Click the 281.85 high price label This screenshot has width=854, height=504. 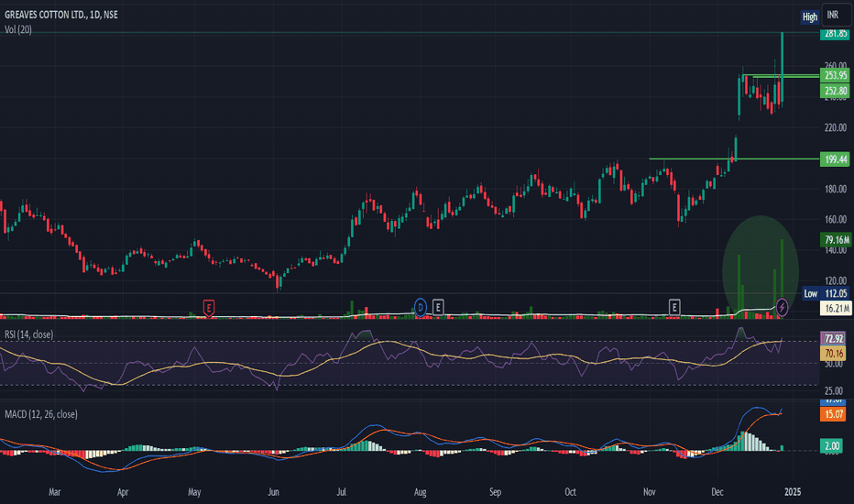coord(836,34)
